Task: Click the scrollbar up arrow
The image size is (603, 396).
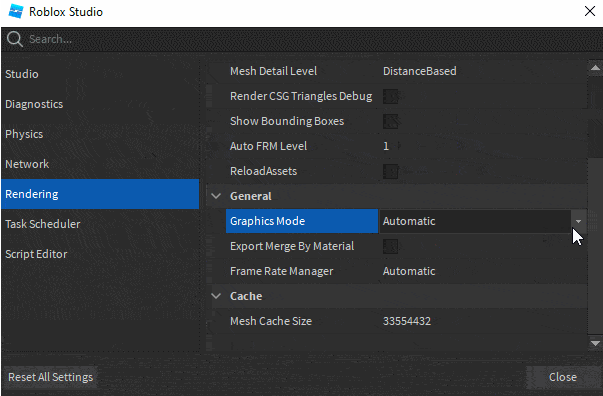Action: point(595,68)
